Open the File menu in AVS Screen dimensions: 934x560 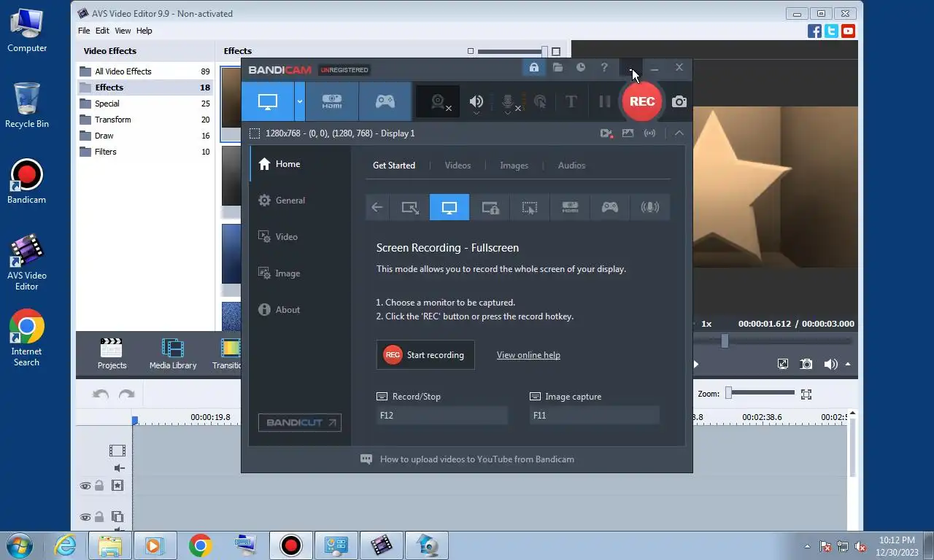pos(84,31)
